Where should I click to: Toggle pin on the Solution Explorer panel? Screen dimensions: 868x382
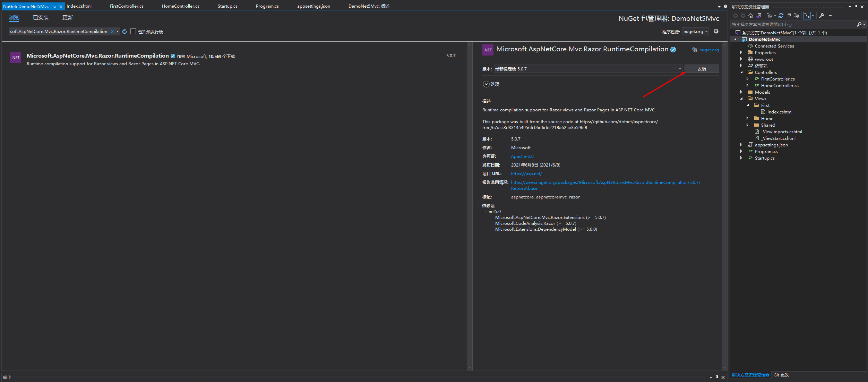click(856, 6)
